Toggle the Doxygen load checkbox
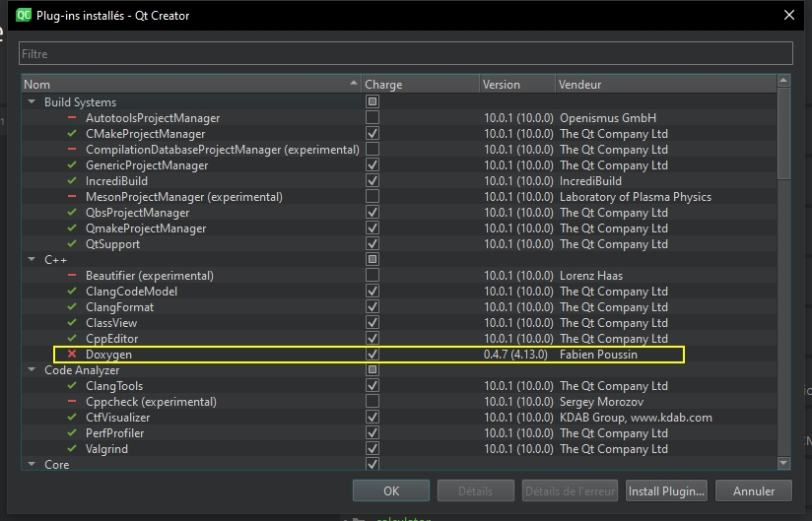Viewport: 812px width, 521px height. (x=372, y=354)
